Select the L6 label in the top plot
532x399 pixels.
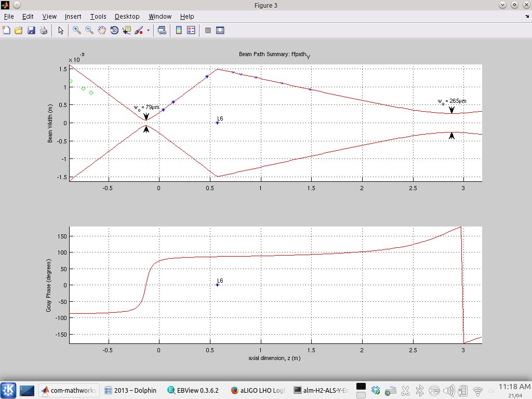pyautogui.click(x=220, y=118)
